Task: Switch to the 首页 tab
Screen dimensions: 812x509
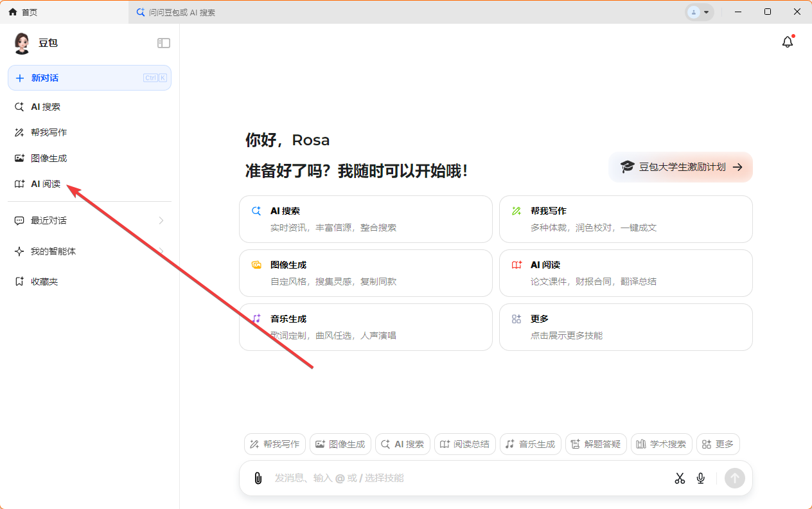Action: click(x=64, y=12)
